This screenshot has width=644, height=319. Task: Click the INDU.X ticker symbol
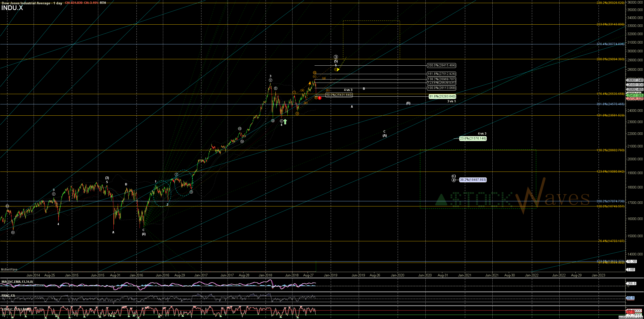12,8
